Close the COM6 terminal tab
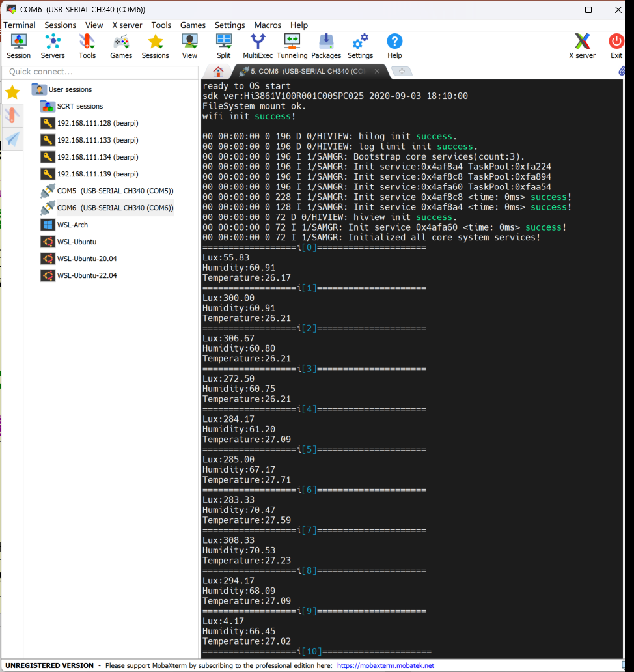The width and height of the screenshot is (634, 672). coord(377,72)
